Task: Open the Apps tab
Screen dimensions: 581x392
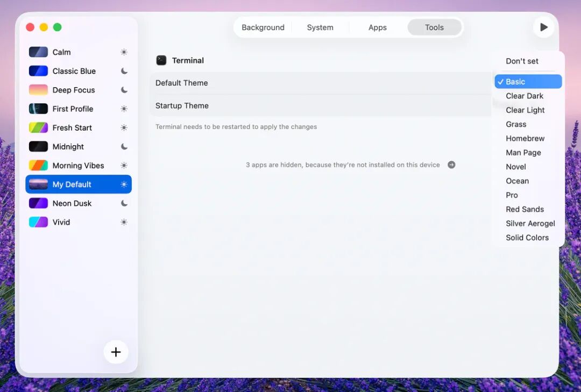Action: point(377,27)
